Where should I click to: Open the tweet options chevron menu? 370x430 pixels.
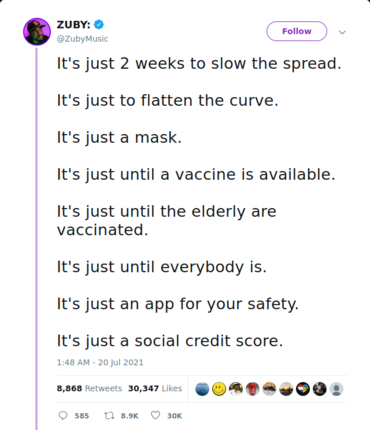coord(342,32)
